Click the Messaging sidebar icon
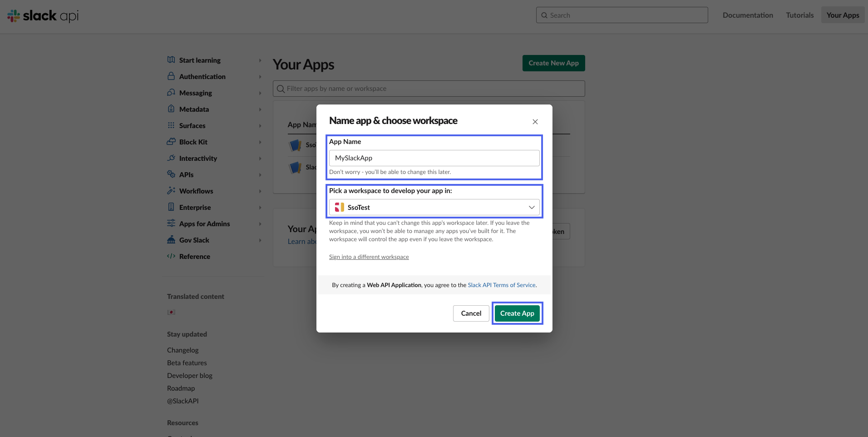This screenshot has width=868, height=437. pyautogui.click(x=171, y=93)
